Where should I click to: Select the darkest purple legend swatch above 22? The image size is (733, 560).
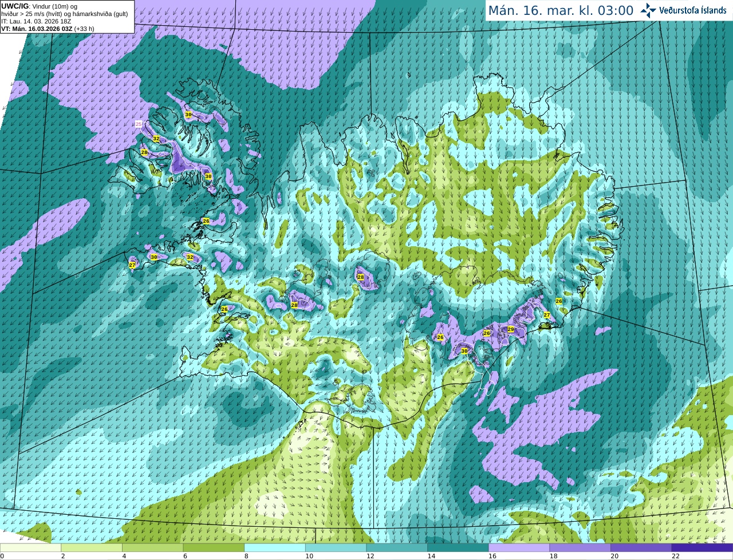pos(703,547)
